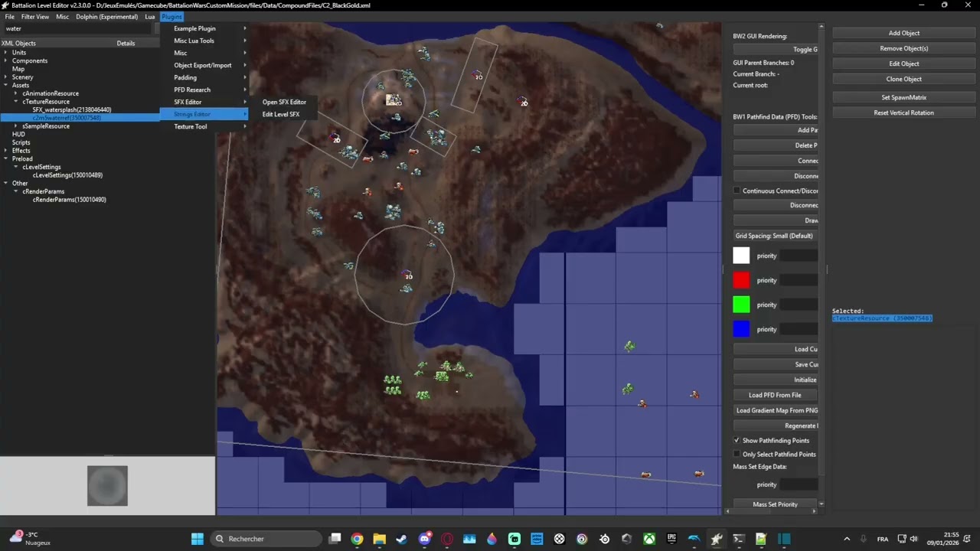Click Reset Vertical Rotation button
The width and height of the screenshot is (980, 551).
click(904, 112)
